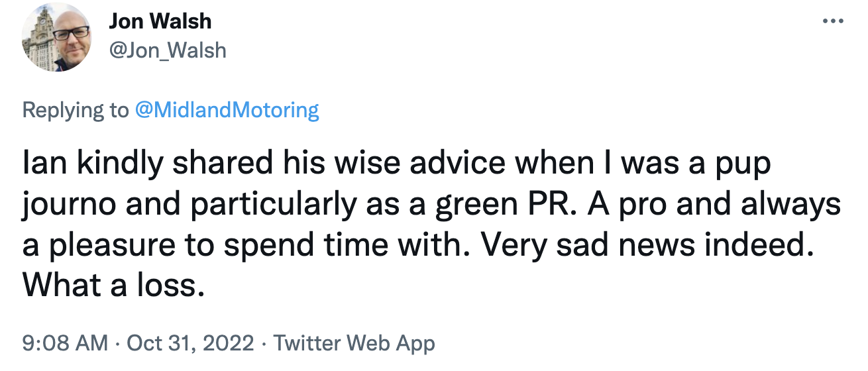Open the @MidlandMotoring mention link

click(x=227, y=110)
